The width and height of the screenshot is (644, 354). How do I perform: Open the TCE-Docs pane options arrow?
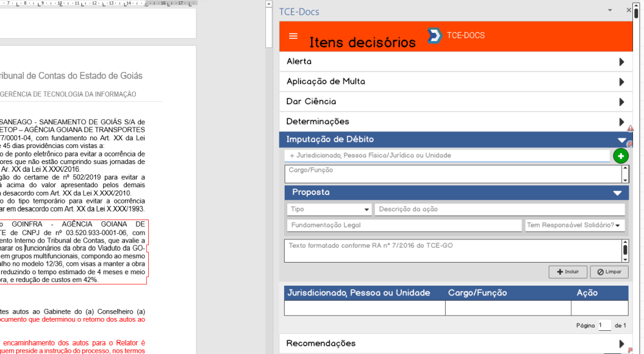610,11
